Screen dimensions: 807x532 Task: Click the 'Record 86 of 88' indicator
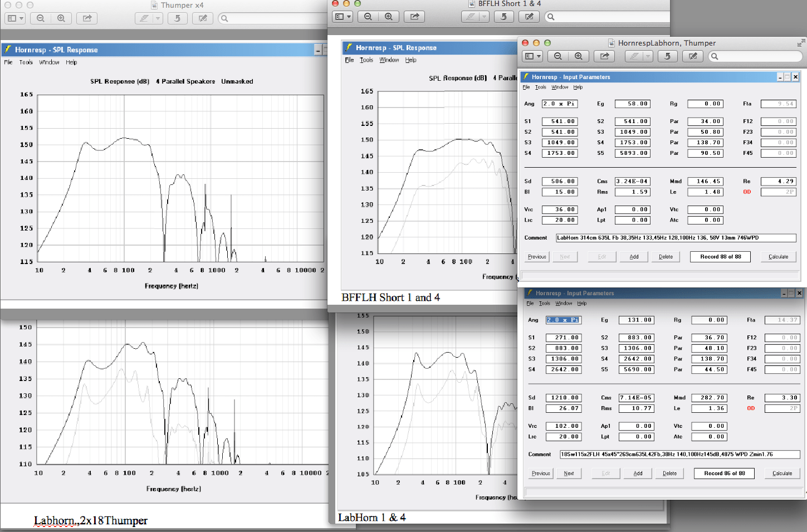[x=725, y=474]
